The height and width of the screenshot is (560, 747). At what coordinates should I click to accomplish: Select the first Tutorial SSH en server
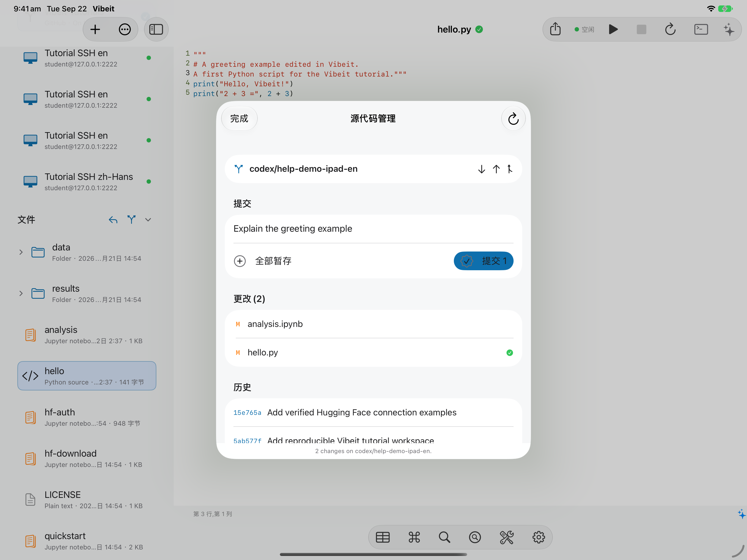tap(87, 58)
